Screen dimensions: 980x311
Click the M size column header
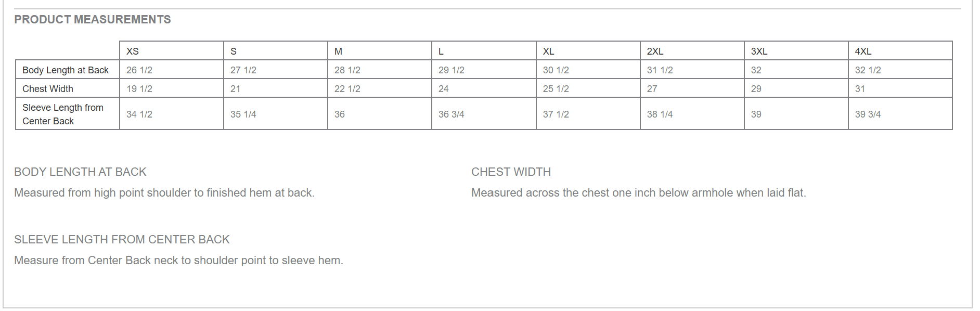point(338,51)
